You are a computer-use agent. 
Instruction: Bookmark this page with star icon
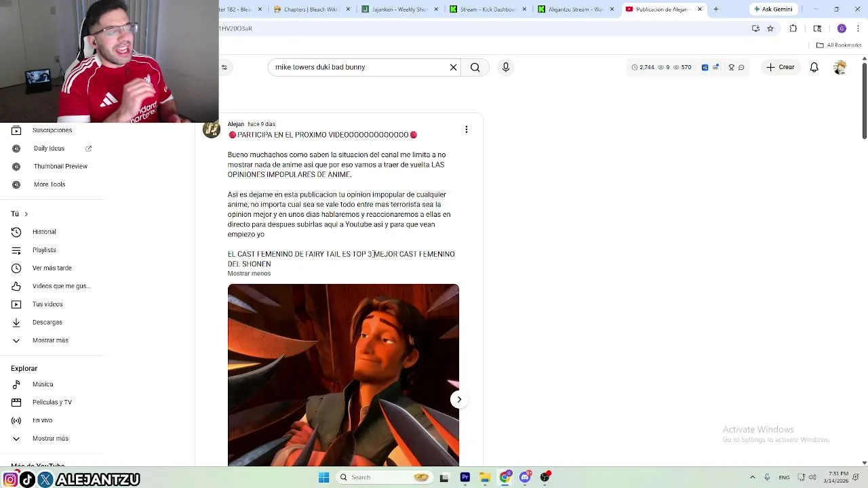tap(770, 28)
